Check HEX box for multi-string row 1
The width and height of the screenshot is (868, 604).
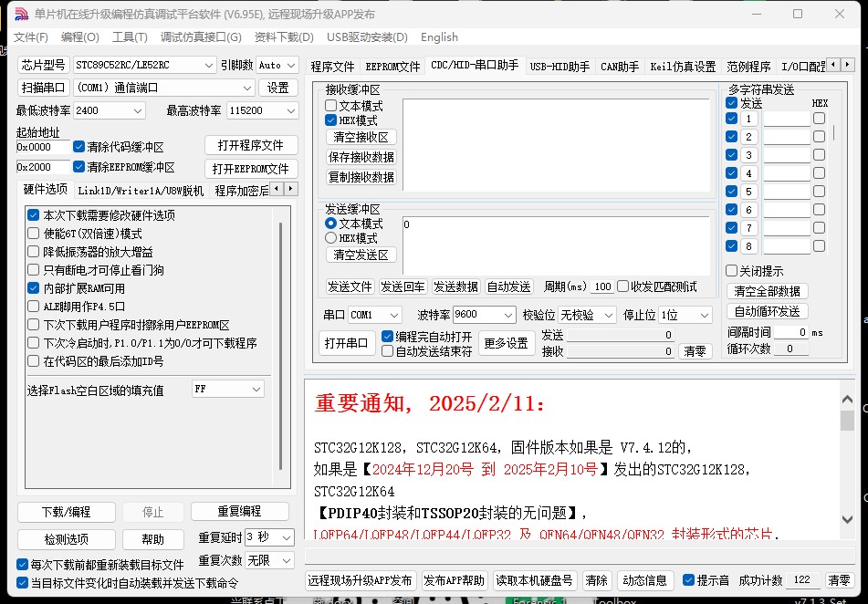coord(820,118)
